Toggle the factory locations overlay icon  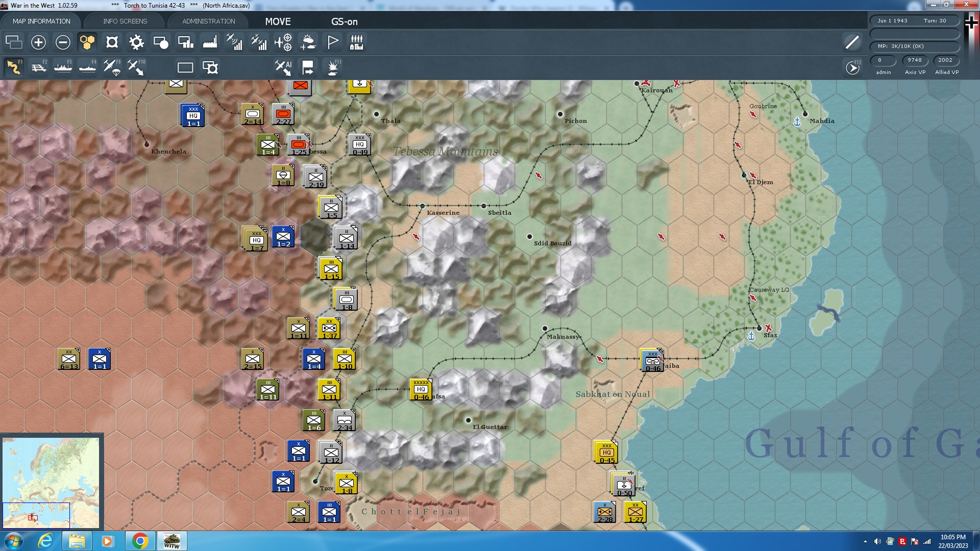tap(210, 42)
